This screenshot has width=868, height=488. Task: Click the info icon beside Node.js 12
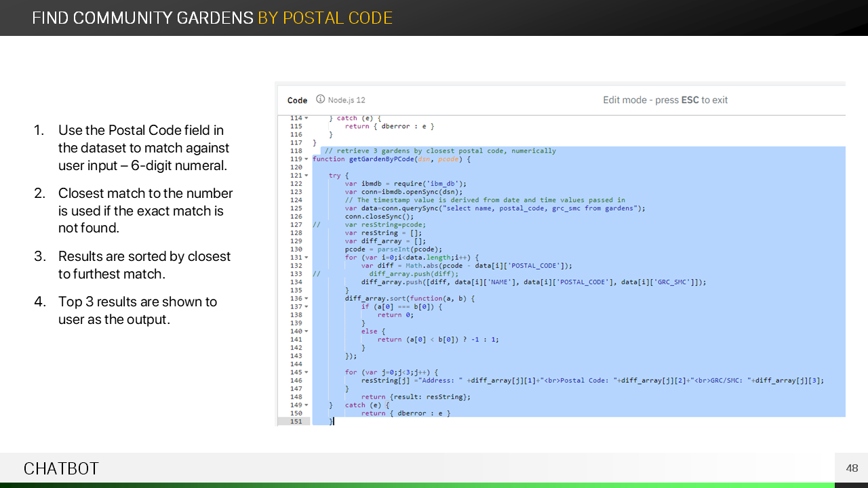click(x=320, y=100)
